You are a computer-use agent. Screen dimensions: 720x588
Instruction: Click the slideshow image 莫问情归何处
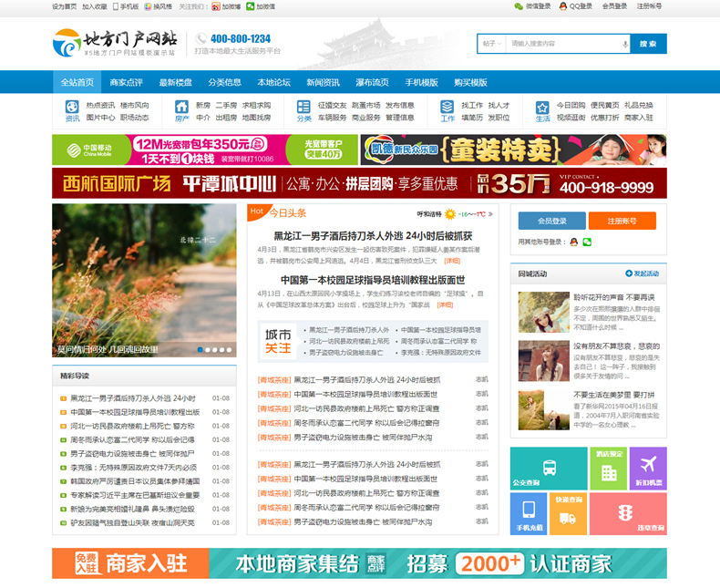(144, 280)
